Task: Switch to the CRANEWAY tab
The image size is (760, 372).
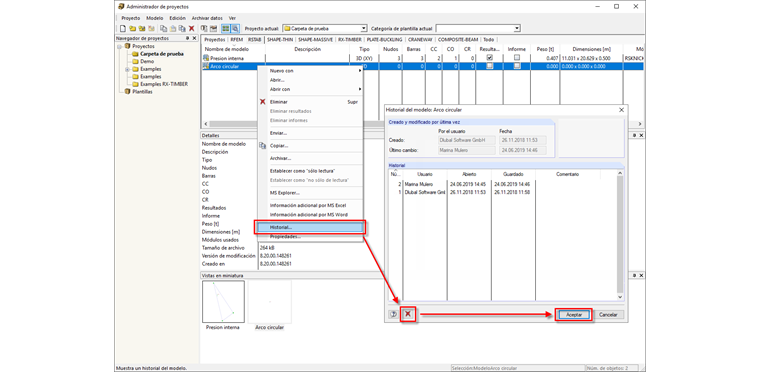Action: tap(421, 40)
